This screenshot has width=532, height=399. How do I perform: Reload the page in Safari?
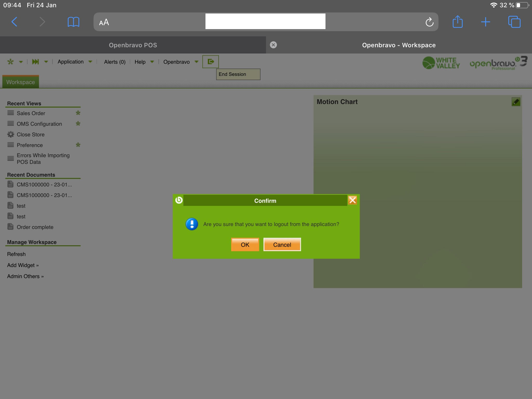pyautogui.click(x=429, y=22)
